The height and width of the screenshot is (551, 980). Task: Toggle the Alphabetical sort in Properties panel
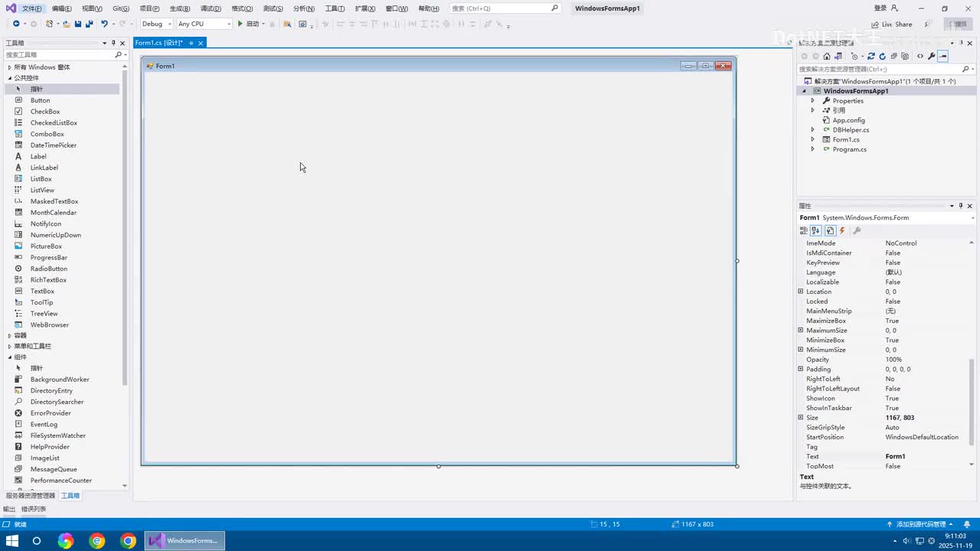point(816,230)
